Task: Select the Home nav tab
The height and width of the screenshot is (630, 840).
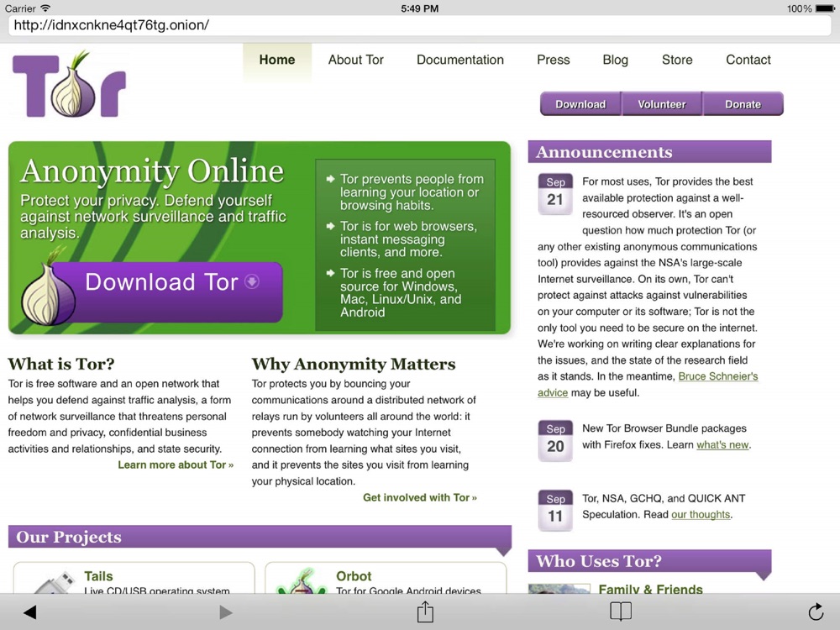Action: [x=277, y=60]
